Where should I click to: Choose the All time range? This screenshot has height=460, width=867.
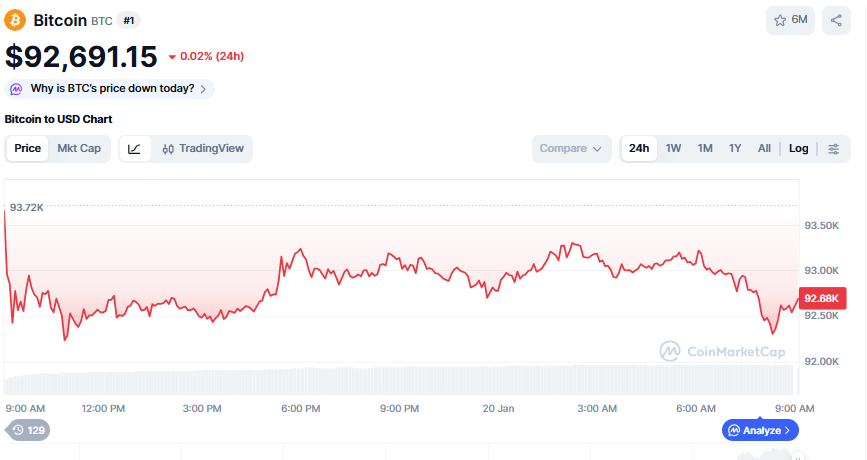tap(764, 149)
